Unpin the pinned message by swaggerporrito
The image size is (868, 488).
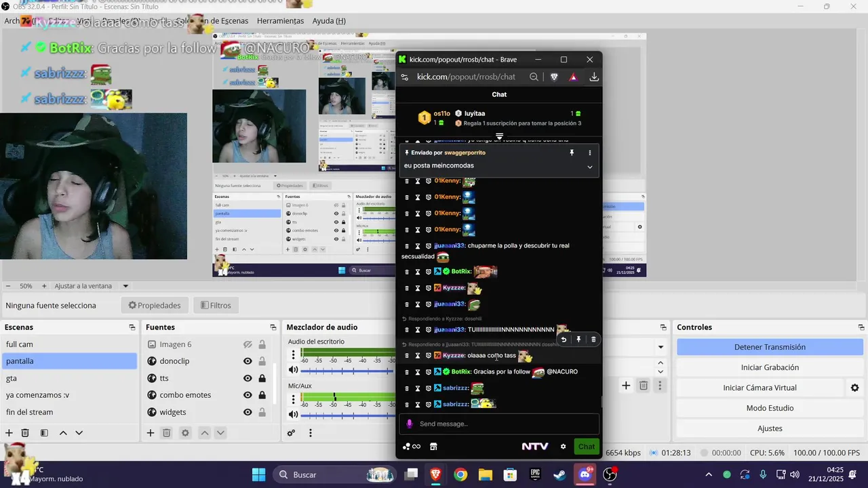[572, 153]
